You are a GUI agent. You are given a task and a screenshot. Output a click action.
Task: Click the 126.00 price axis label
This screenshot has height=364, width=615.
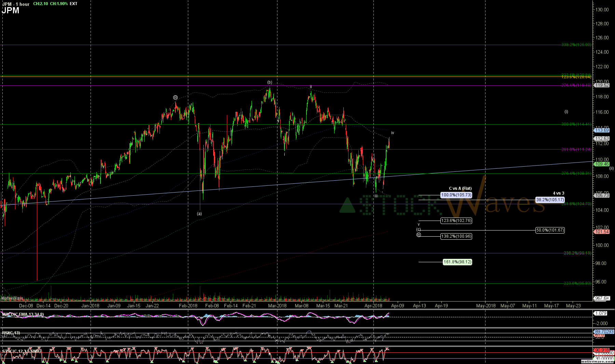pyautogui.click(x=602, y=38)
